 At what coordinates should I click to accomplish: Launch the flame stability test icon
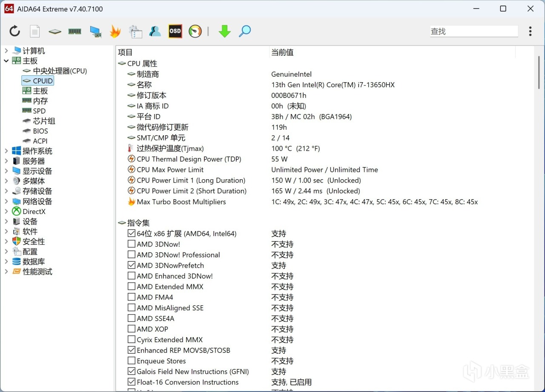coord(115,31)
